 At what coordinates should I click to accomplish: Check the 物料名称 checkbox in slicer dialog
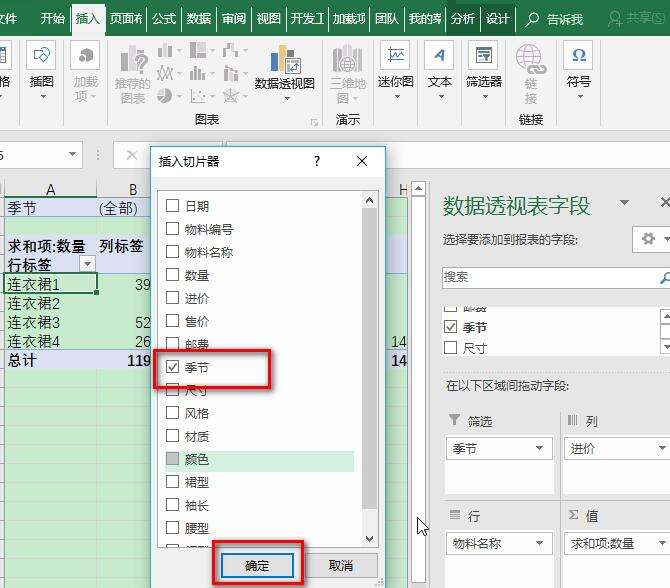pos(172,252)
